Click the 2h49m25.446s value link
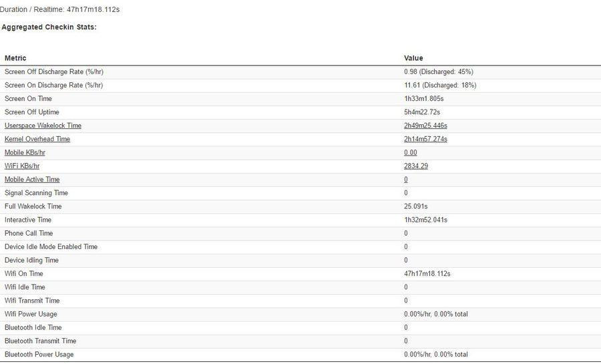The image size is (601, 364). 425,126
